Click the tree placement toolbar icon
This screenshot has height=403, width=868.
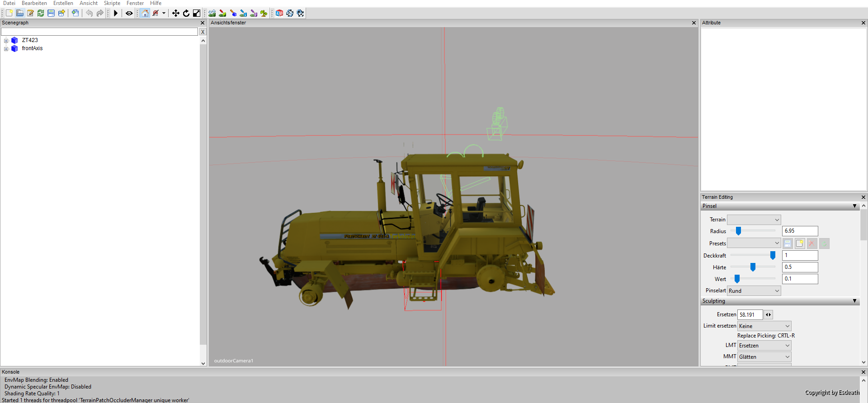click(x=264, y=13)
